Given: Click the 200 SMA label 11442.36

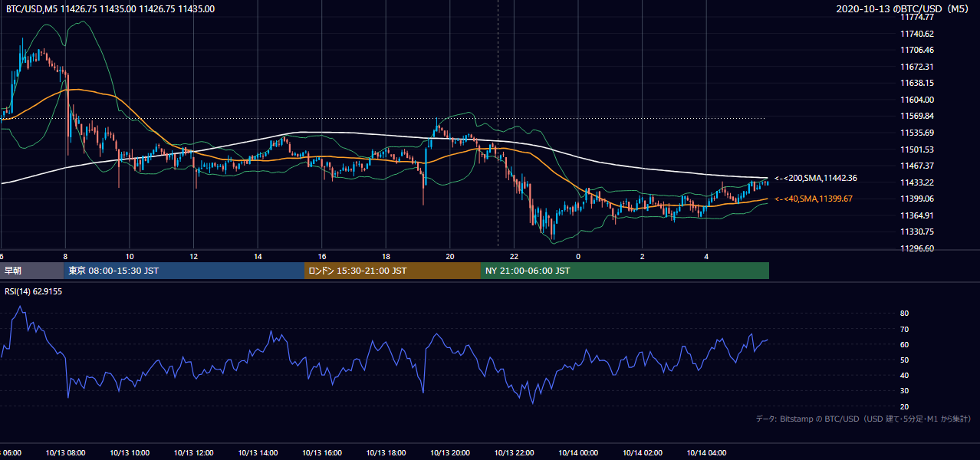Looking at the screenshot, I should pos(816,178).
